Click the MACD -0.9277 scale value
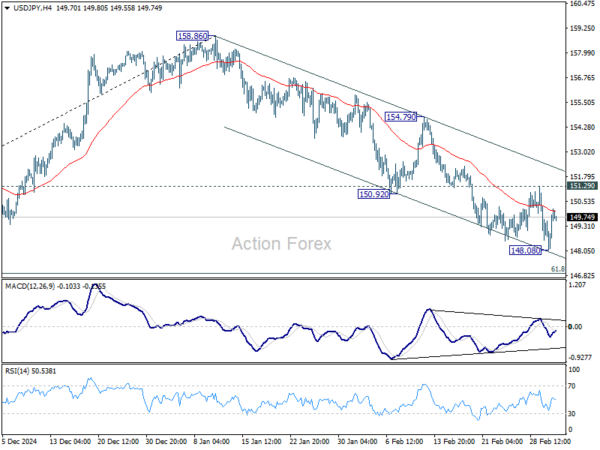The image size is (600, 450). [x=580, y=358]
